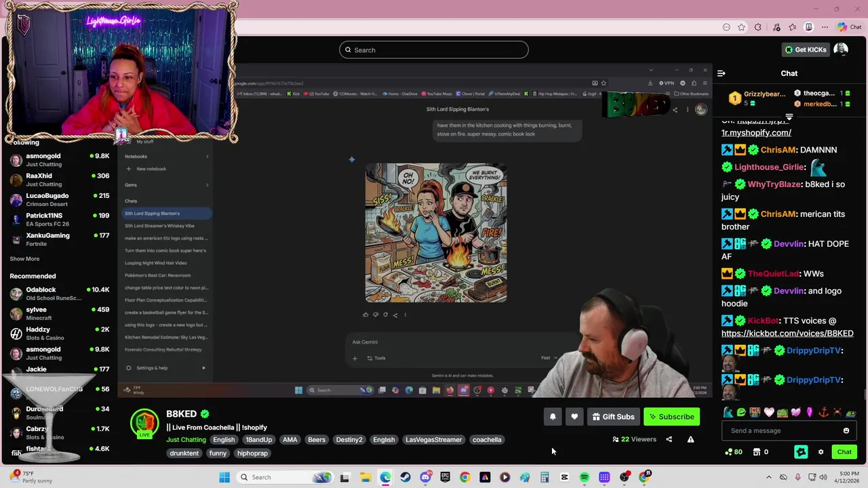Click the shop icon beside 0

757,452
